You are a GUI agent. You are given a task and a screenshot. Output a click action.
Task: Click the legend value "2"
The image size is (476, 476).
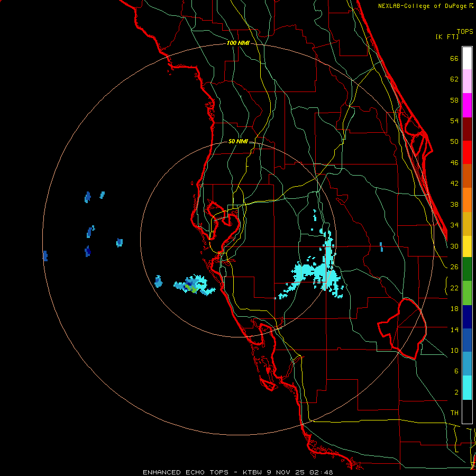coord(456,392)
